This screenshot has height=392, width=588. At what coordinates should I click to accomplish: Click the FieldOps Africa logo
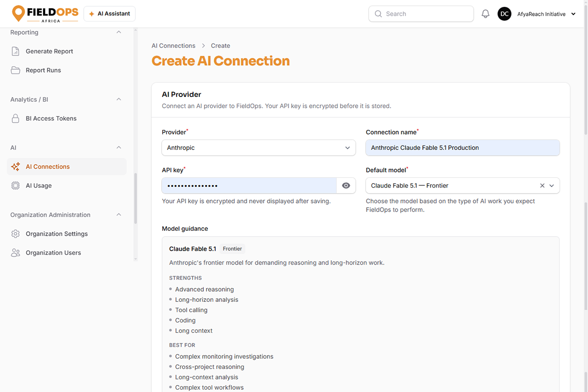pyautogui.click(x=45, y=14)
